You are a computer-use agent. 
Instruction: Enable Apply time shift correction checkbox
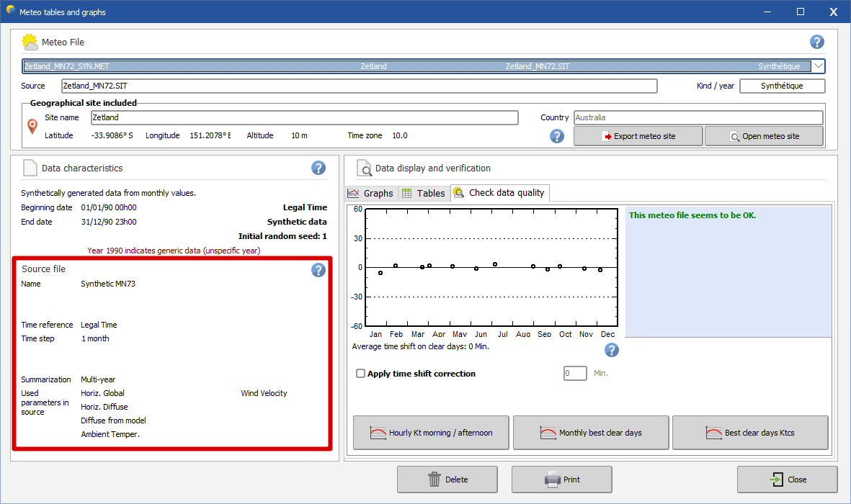[x=360, y=373]
